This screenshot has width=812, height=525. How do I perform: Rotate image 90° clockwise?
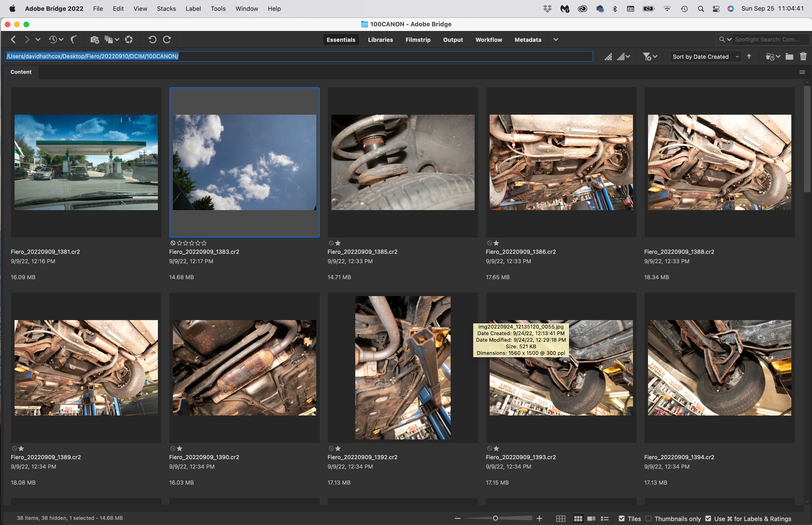[x=167, y=39]
